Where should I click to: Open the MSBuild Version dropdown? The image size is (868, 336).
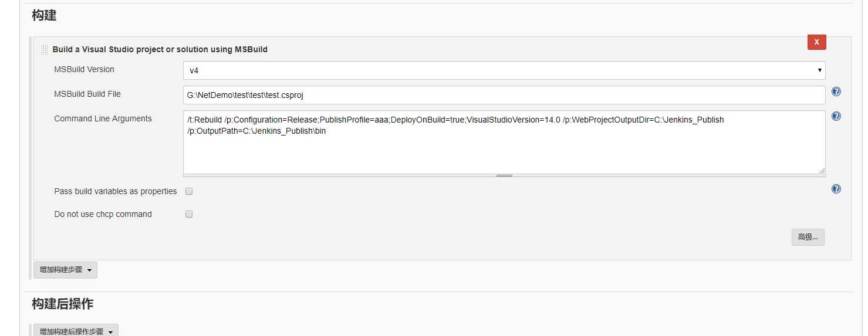504,70
